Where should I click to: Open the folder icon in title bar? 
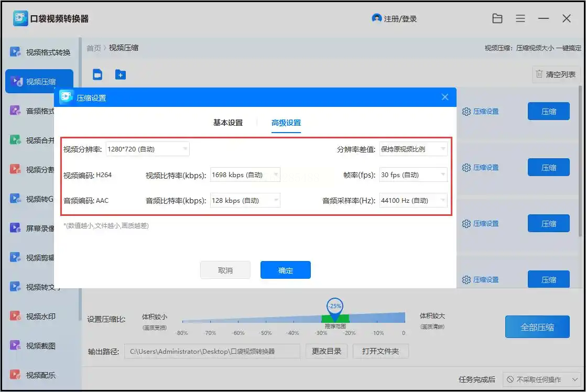pos(497,19)
